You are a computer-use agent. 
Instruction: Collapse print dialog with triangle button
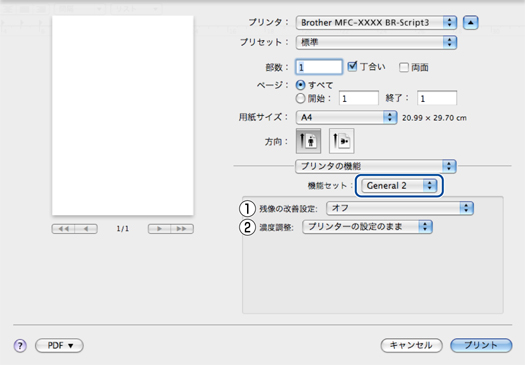point(470,23)
